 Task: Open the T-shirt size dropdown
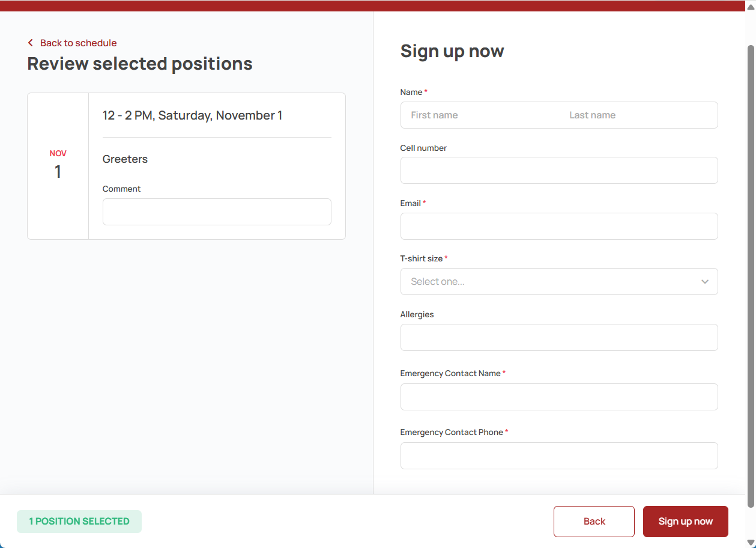559,282
